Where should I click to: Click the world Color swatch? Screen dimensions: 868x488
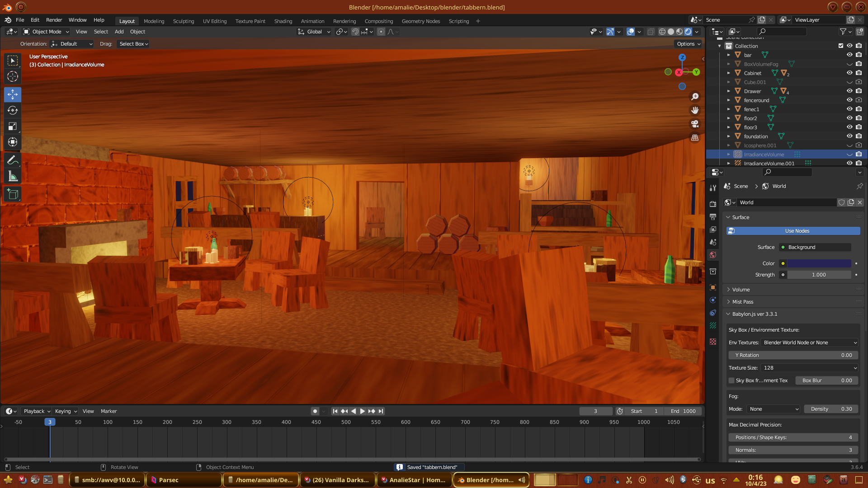pyautogui.click(x=819, y=263)
